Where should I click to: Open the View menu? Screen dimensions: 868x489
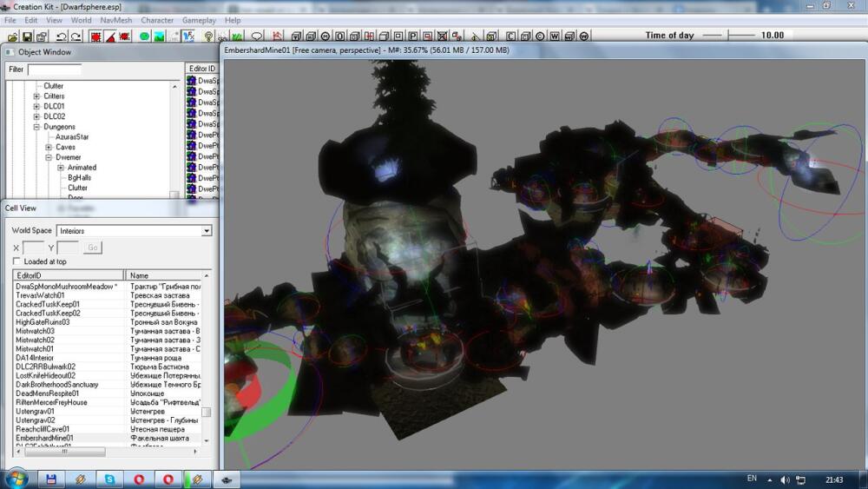coord(54,20)
